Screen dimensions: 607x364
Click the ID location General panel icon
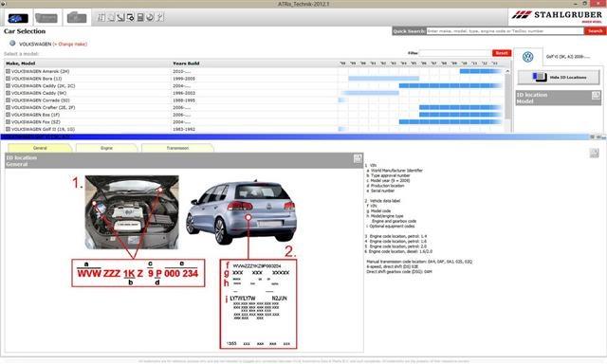coord(358,157)
